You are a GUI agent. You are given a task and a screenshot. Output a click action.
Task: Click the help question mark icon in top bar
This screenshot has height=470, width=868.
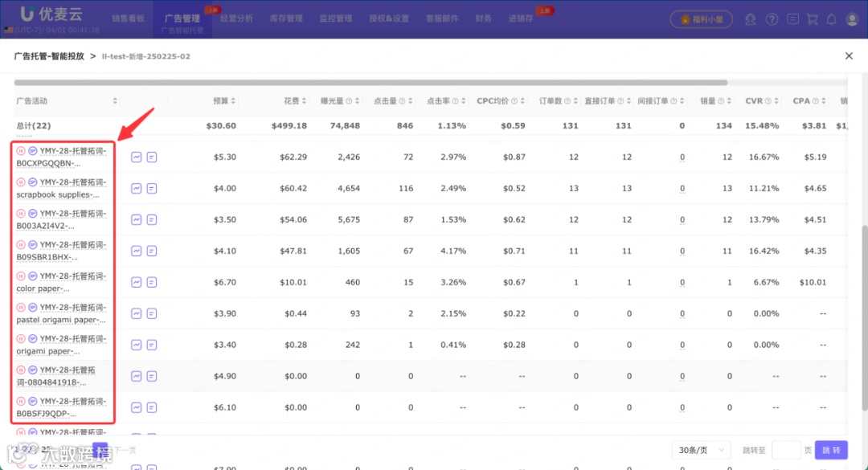click(772, 19)
